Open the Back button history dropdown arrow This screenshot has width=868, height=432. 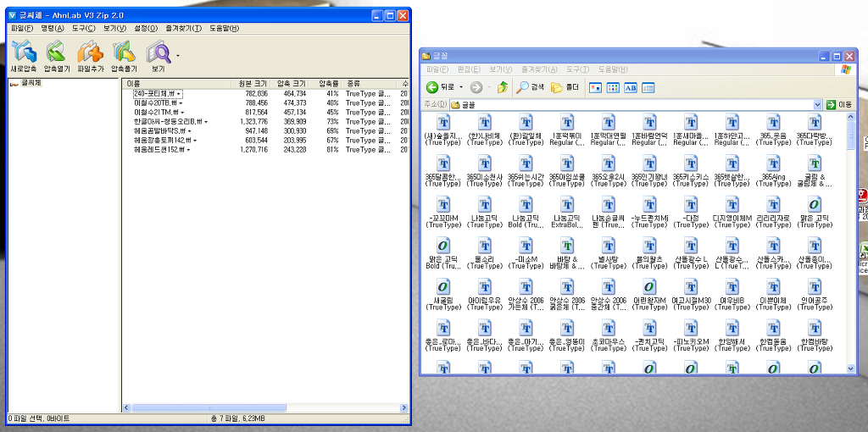point(460,87)
